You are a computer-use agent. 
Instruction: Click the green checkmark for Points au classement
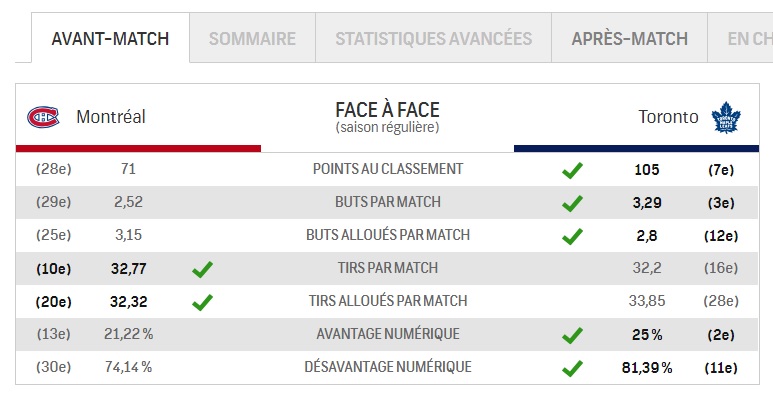pyautogui.click(x=572, y=170)
